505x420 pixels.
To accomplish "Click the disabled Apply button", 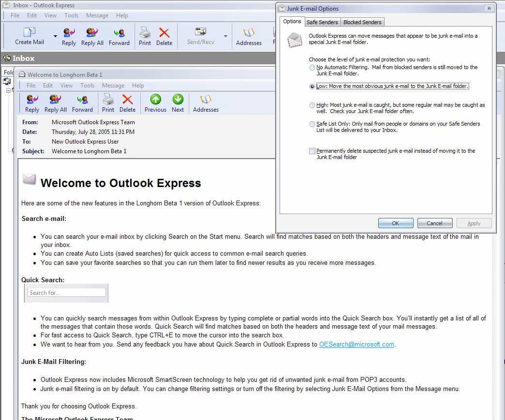I will [474, 223].
